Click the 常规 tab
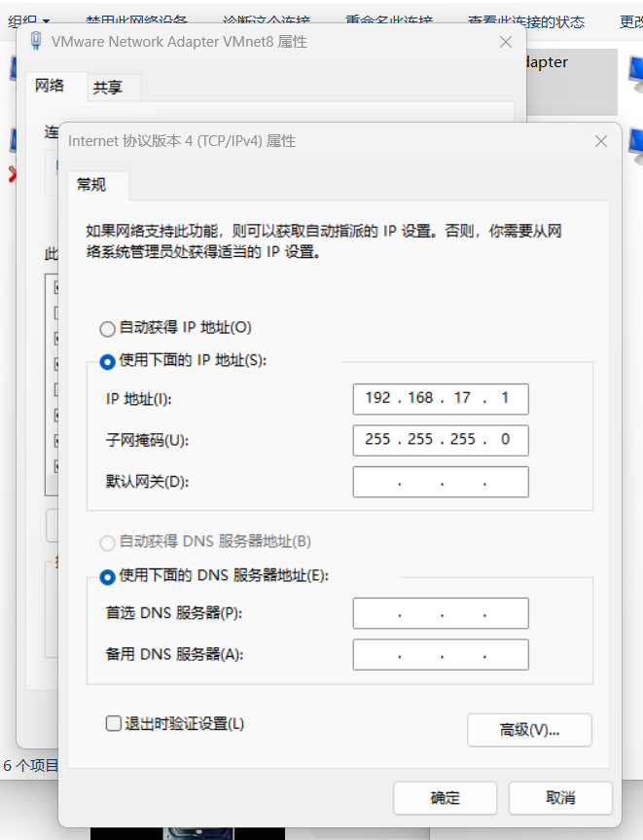The image size is (643, 840). pyautogui.click(x=91, y=185)
